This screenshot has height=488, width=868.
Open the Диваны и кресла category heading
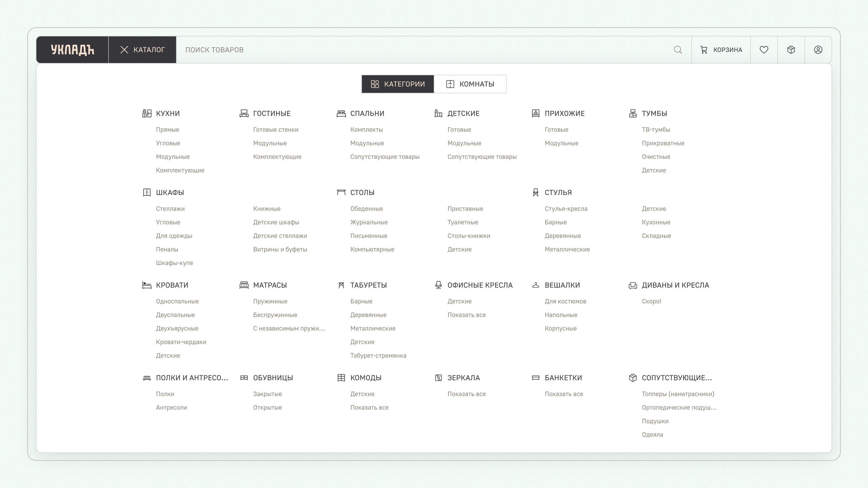tap(675, 285)
